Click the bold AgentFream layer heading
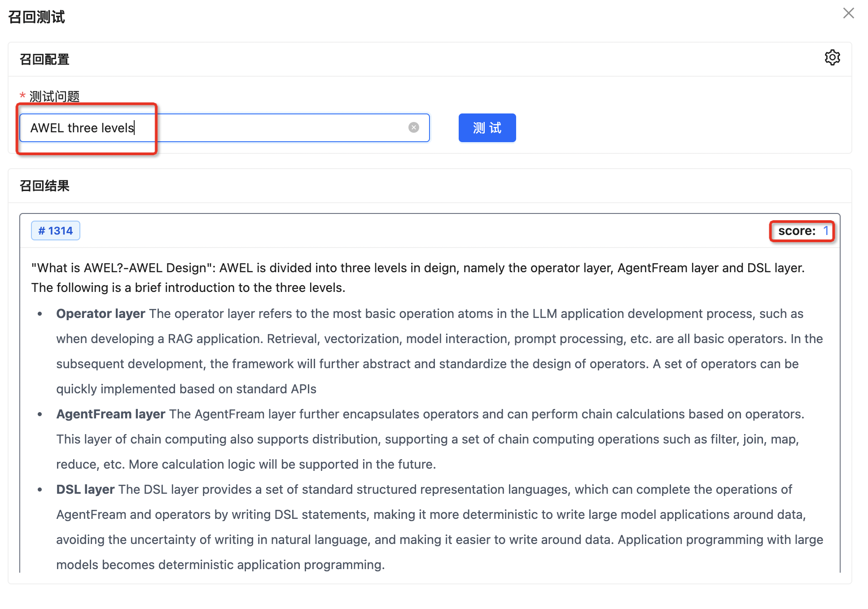 click(110, 414)
